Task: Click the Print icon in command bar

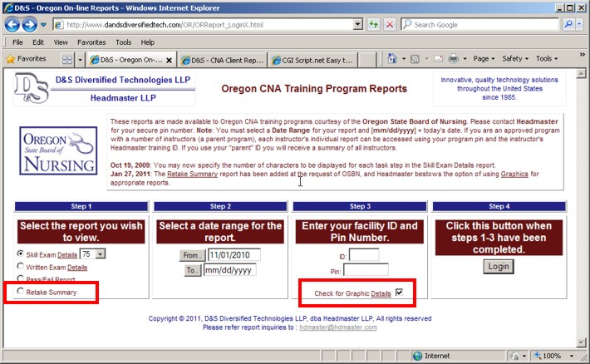Action: click(453, 59)
